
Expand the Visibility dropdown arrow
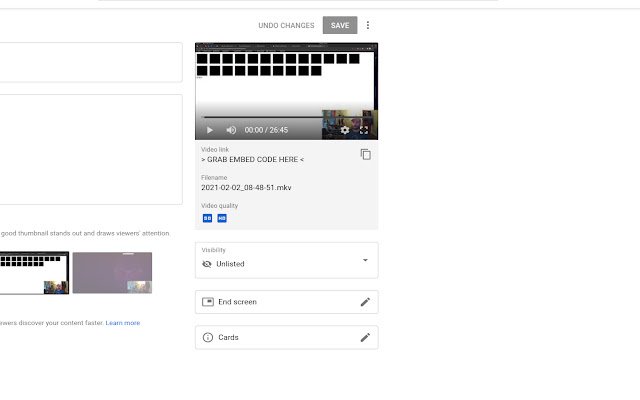tap(365, 260)
